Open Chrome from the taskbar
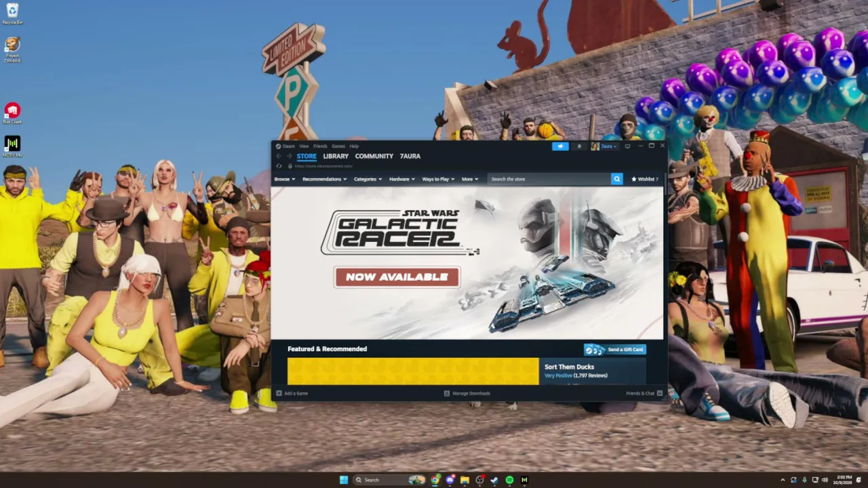 (435, 480)
